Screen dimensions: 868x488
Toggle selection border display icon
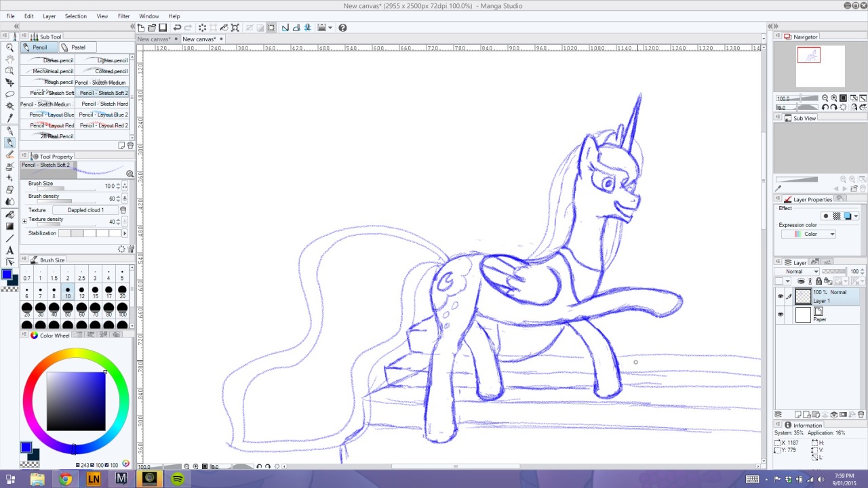[271, 28]
